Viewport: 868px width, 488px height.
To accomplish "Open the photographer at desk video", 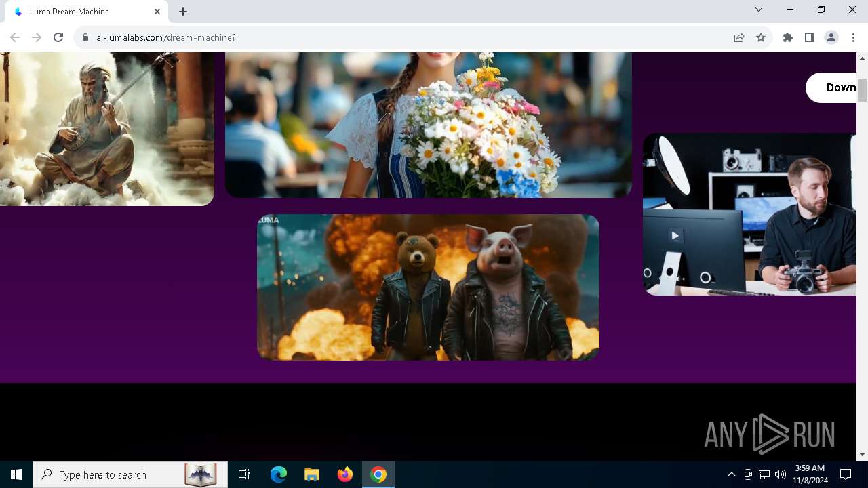I will (x=750, y=214).
